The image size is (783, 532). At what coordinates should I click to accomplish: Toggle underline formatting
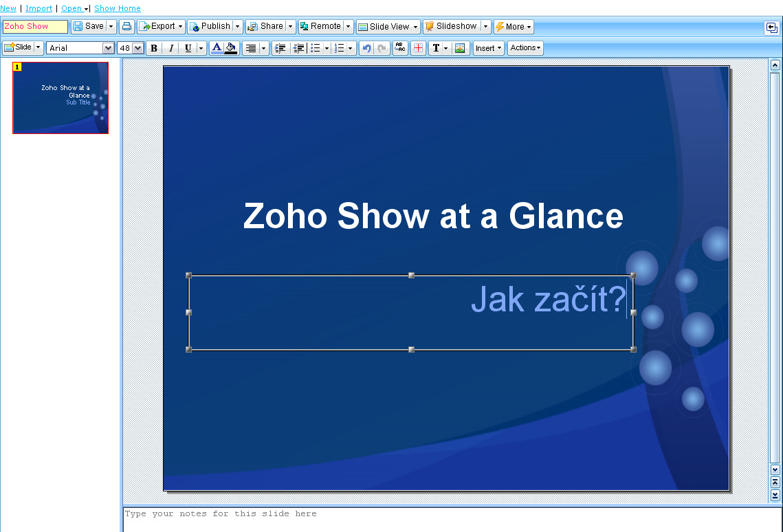pyautogui.click(x=188, y=48)
